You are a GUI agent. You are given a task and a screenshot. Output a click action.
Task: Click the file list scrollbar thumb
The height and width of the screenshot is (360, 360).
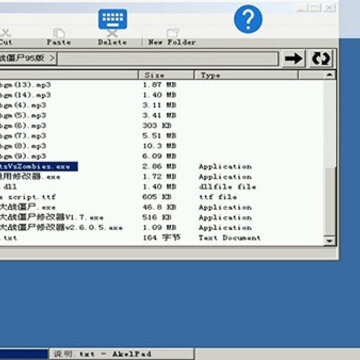(x=330, y=202)
